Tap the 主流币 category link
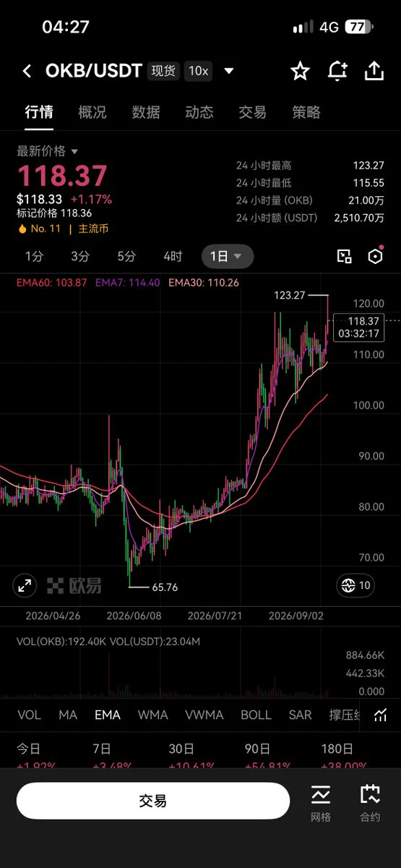This screenshot has width=401, height=868. [x=92, y=229]
